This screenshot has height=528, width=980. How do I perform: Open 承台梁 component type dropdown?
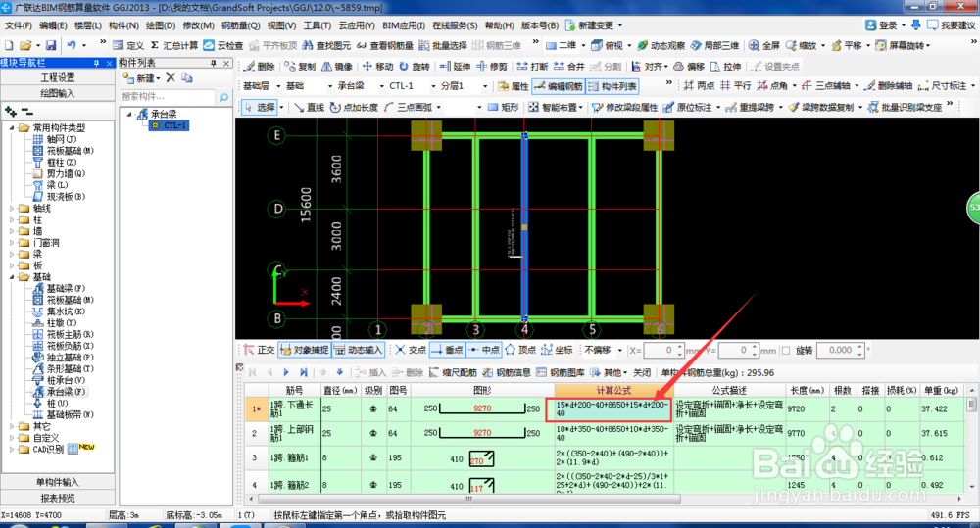381,86
